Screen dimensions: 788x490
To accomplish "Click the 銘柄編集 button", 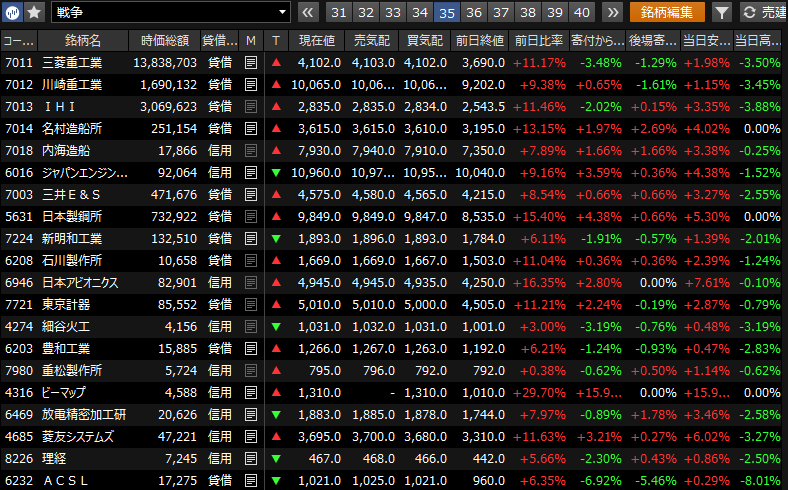I will click(667, 12).
